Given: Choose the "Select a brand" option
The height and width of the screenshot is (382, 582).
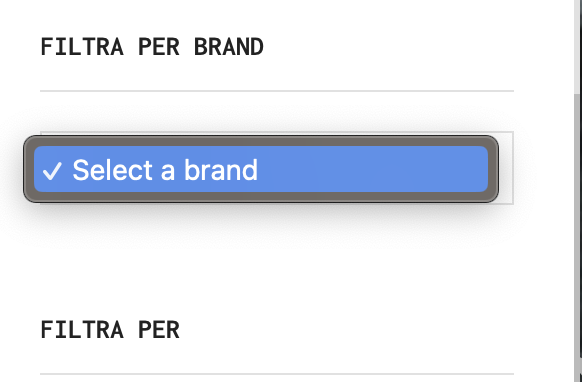Looking at the screenshot, I should [261, 169].
